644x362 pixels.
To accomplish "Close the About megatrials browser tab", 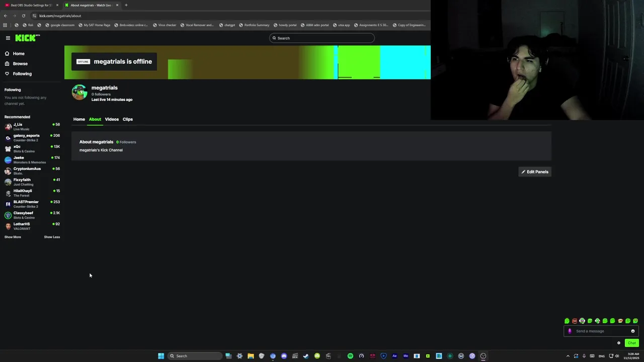I will 117,5.
